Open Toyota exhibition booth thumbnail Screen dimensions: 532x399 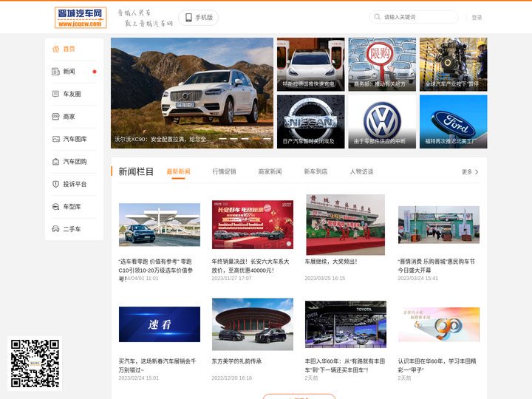(345, 324)
